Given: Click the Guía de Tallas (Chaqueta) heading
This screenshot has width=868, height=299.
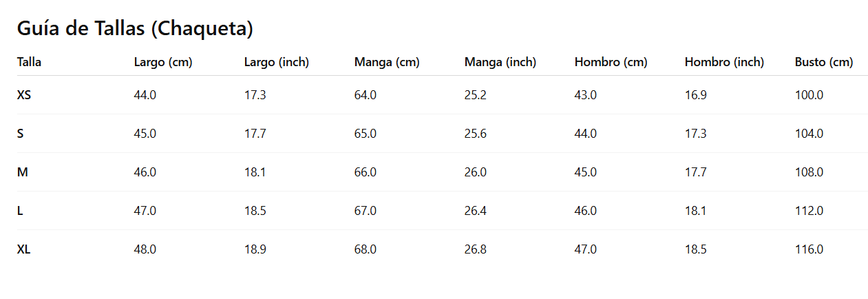Looking at the screenshot, I should (135, 29).
